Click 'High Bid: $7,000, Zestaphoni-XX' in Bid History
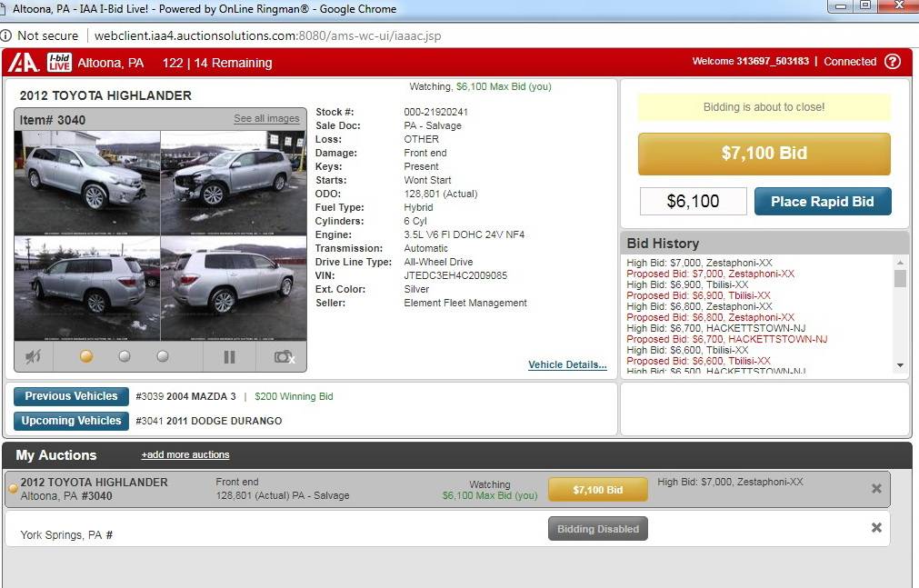919x588 pixels. click(699, 263)
